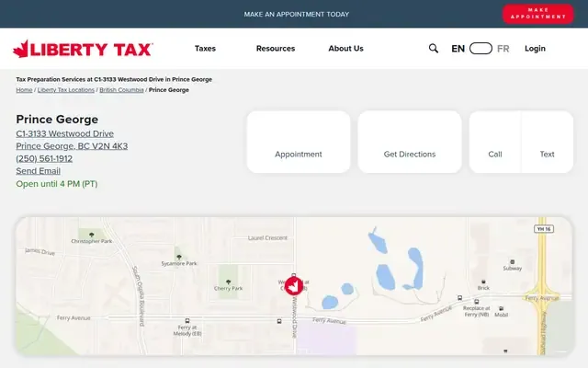Select the FR language label
The image size is (588, 368).
(503, 49)
